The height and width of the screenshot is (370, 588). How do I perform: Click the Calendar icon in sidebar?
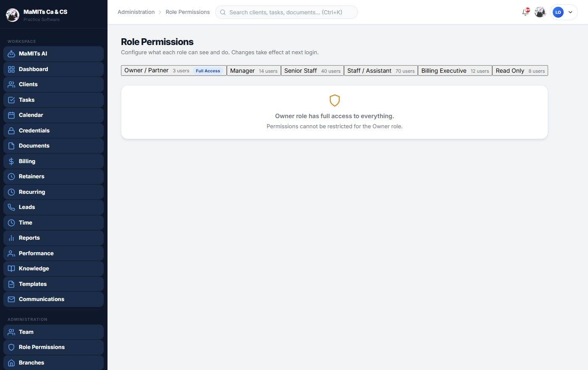click(x=11, y=115)
